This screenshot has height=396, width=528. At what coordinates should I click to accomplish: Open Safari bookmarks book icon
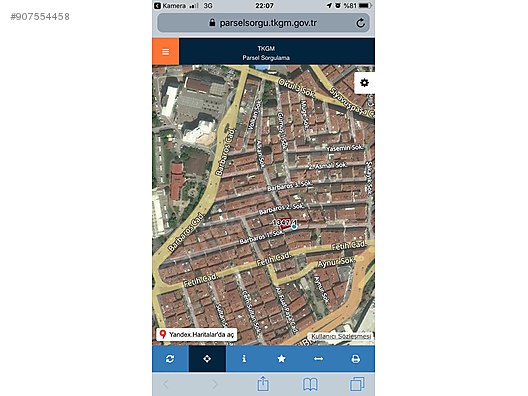pos(310,384)
